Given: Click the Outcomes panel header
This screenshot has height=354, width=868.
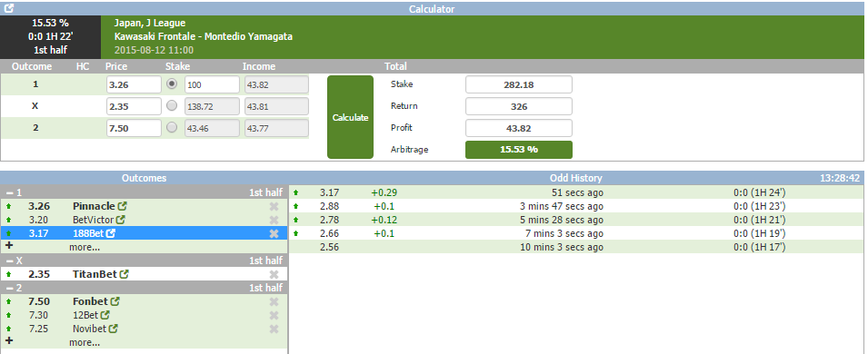Looking at the screenshot, I should click(144, 178).
